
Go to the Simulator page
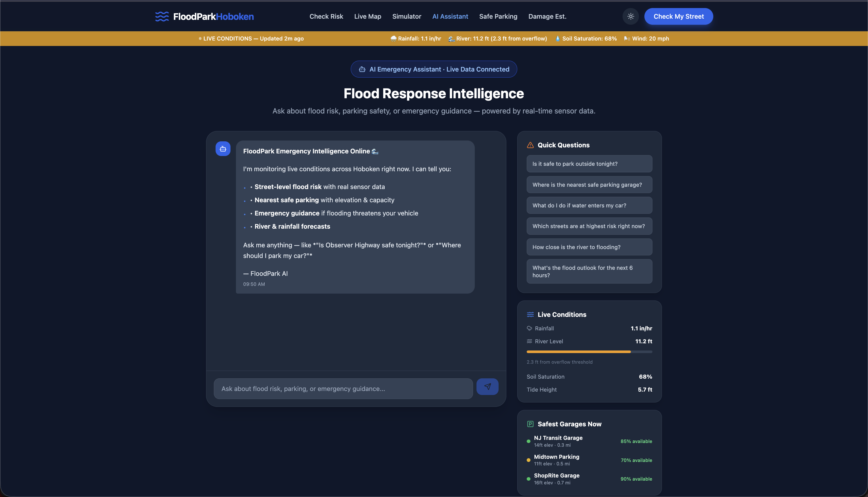[406, 16]
